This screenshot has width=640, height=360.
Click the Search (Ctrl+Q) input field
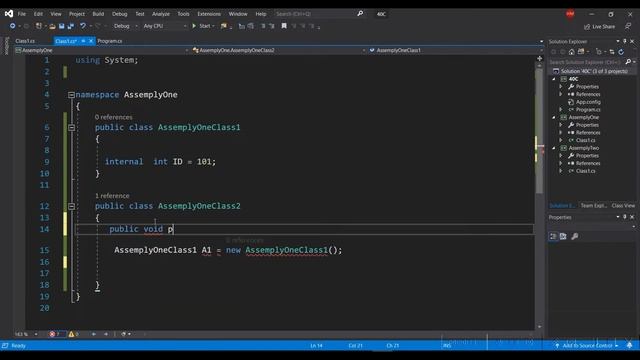click(x=314, y=14)
